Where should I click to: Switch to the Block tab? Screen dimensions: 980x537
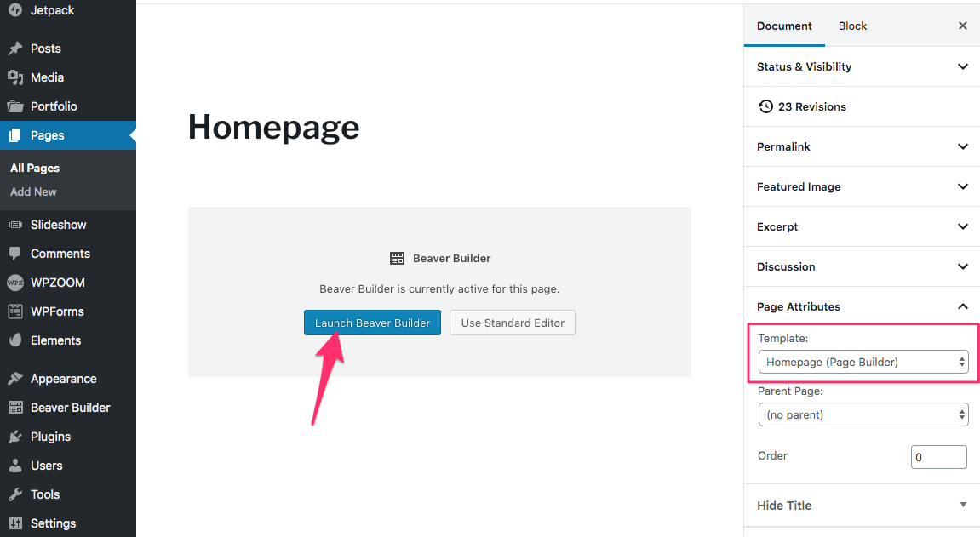coord(852,26)
